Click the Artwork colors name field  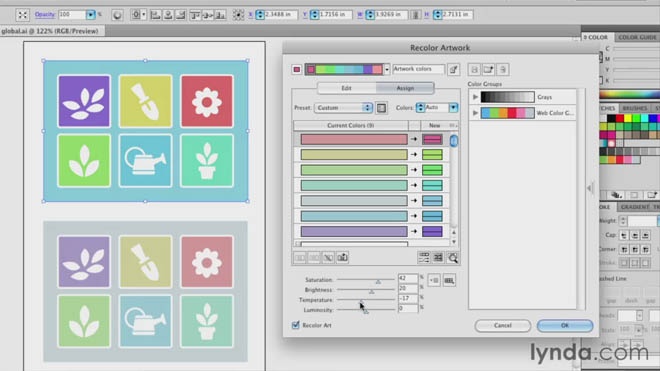point(418,69)
